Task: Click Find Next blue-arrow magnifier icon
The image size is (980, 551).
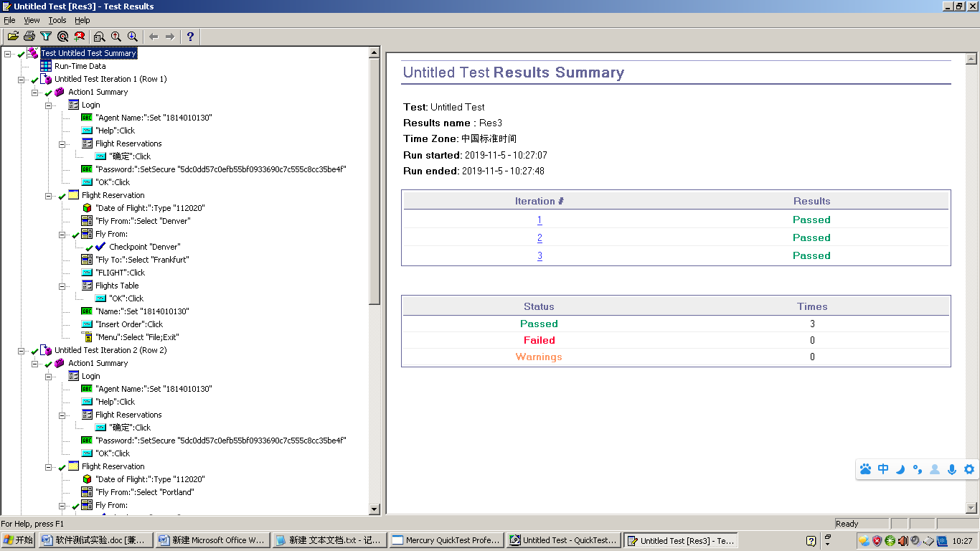Action: tap(133, 37)
